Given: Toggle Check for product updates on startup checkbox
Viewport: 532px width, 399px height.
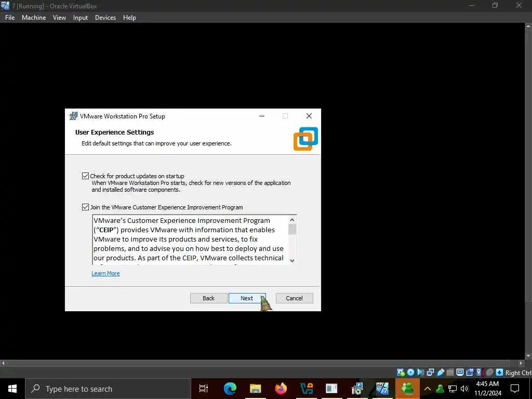Looking at the screenshot, I should coord(85,176).
